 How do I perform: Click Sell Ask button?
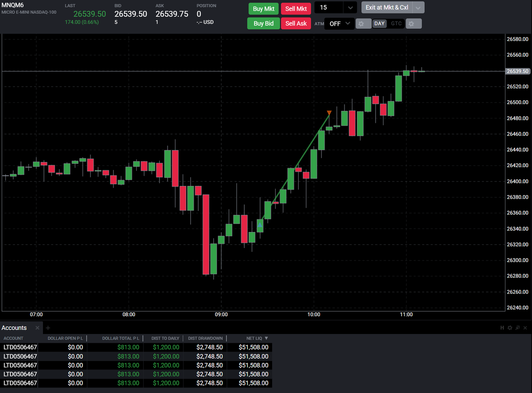296,24
